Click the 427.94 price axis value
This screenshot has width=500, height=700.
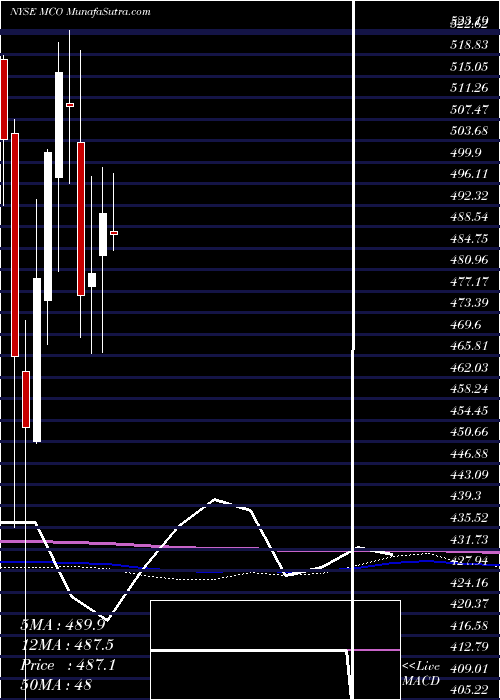click(469, 561)
